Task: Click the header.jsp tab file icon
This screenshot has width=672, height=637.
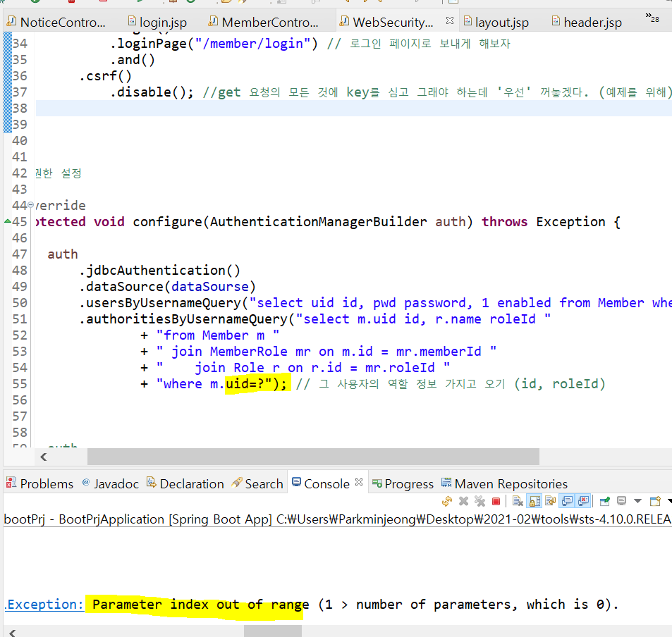Action: pyautogui.click(x=556, y=20)
